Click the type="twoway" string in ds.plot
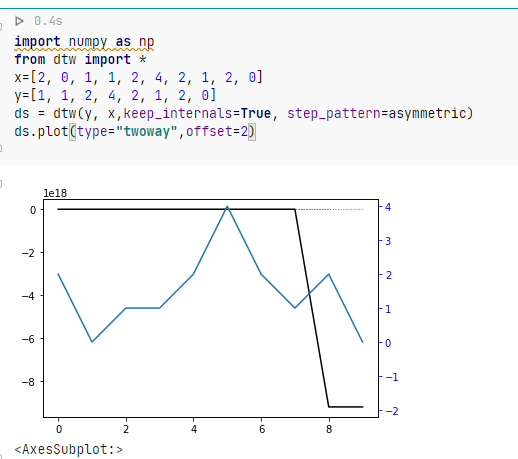The width and height of the screenshot is (518, 459). [x=128, y=131]
